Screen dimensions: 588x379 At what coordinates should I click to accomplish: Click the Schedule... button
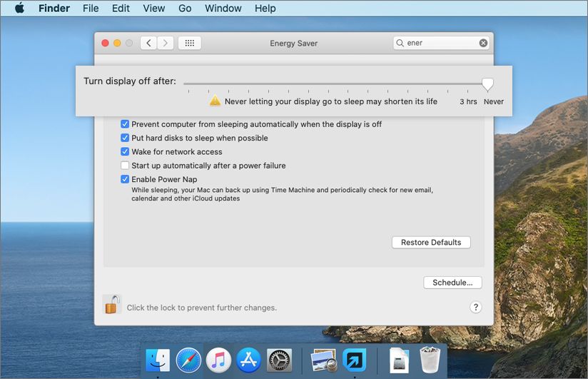452,283
